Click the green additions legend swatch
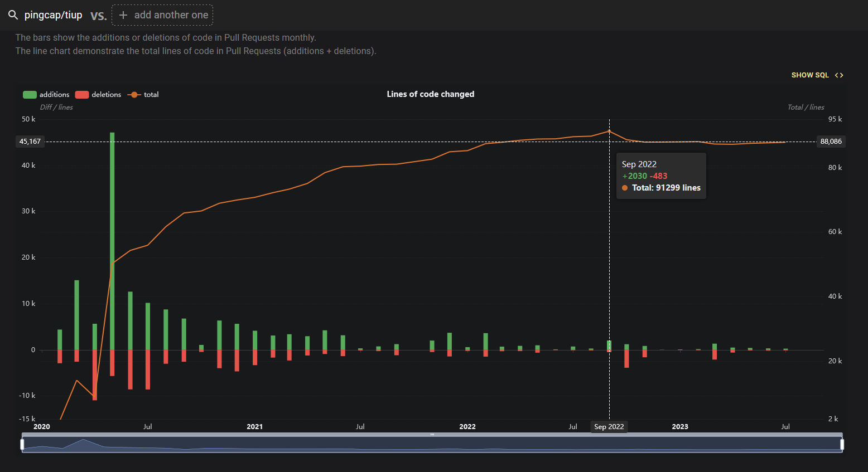The width and height of the screenshot is (868, 472). coord(30,95)
